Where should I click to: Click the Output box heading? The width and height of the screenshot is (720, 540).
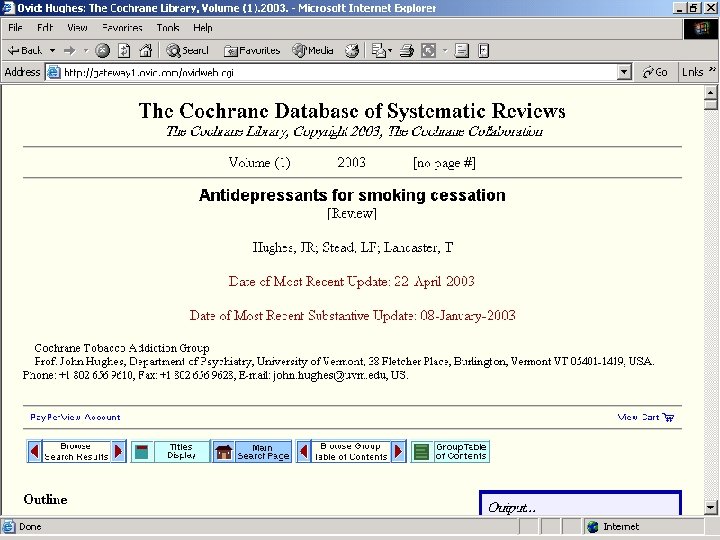[x=512, y=507]
